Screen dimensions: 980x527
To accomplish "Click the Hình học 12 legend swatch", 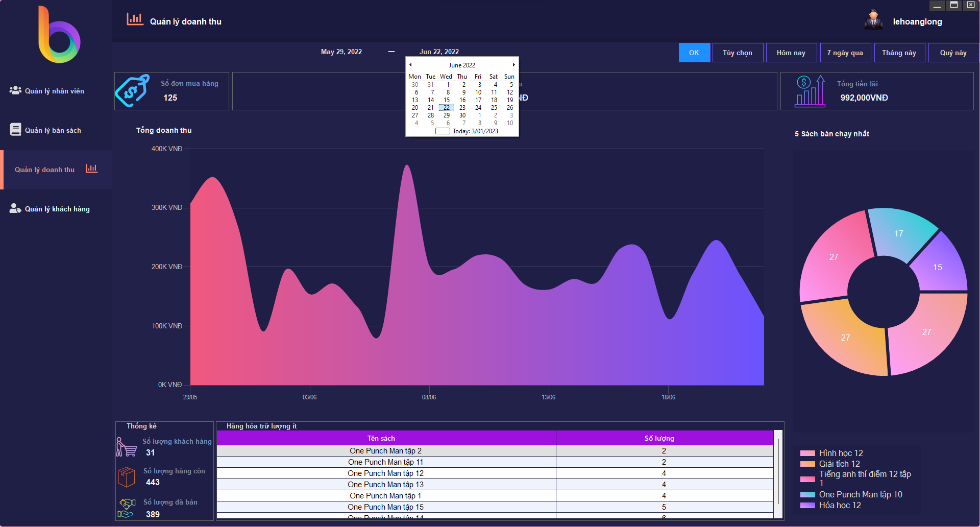I will (x=807, y=453).
